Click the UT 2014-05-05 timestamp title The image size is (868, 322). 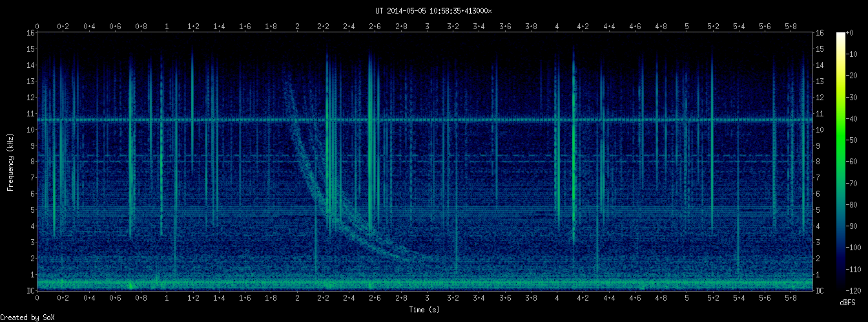(x=433, y=11)
